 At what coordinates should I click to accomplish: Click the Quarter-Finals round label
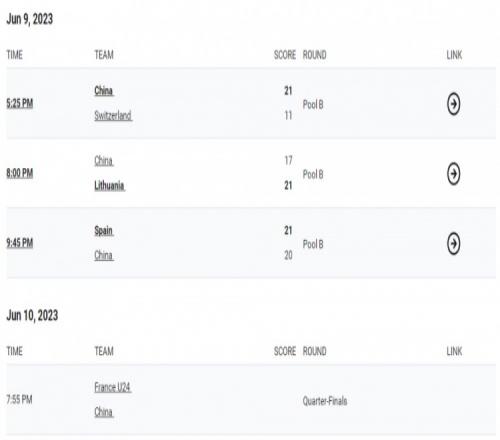coord(325,401)
